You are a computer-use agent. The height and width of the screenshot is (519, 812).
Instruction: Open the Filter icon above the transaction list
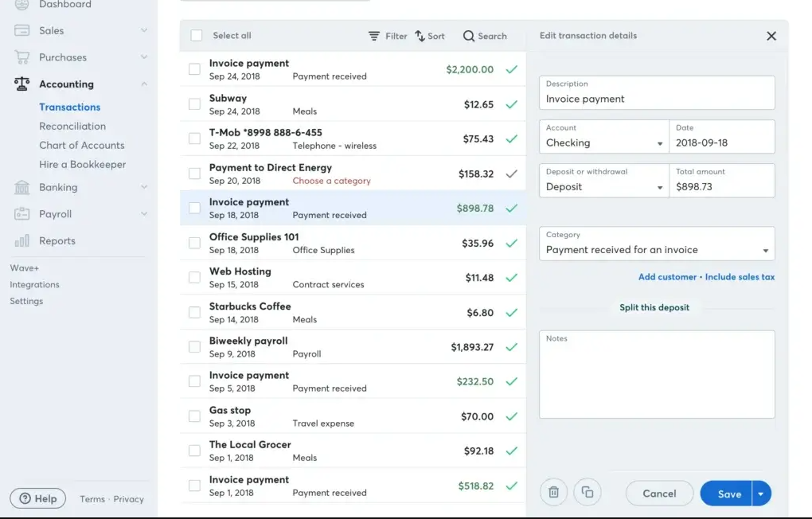click(373, 36)
